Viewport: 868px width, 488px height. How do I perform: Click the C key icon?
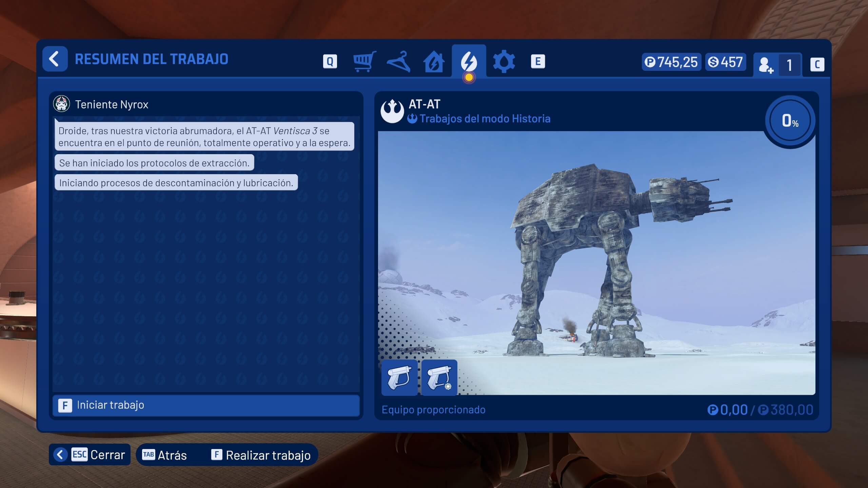coord(817,64)
